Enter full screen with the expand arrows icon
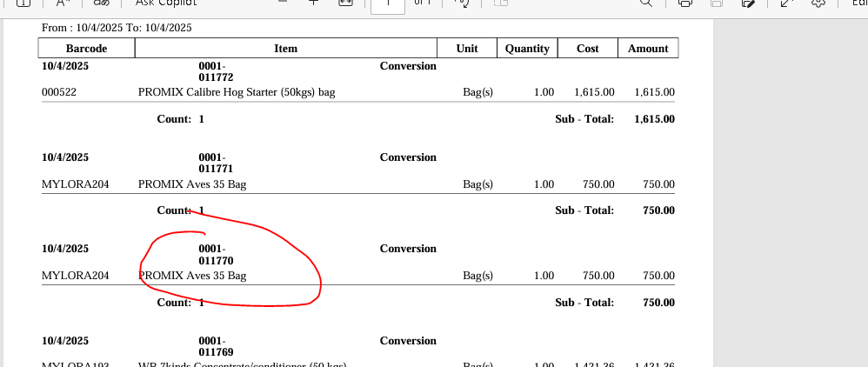This screenshot has width=868, height=367. (x=786, y=3)
